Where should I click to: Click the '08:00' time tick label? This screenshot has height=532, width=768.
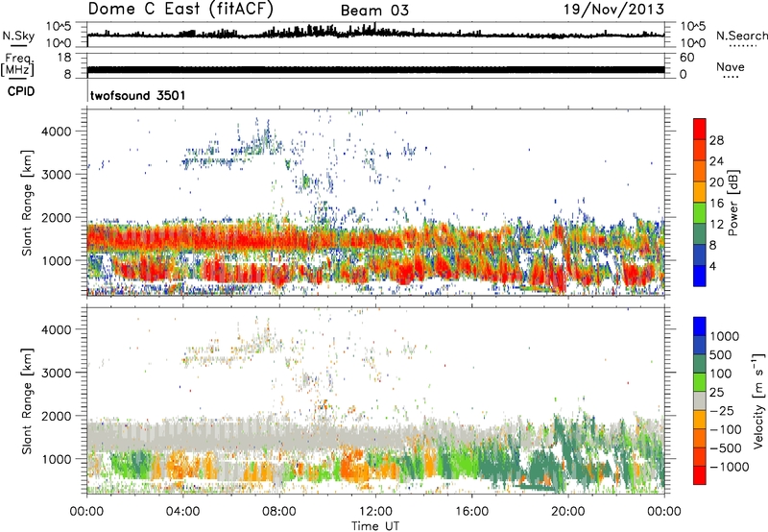[x=279, y=512]
